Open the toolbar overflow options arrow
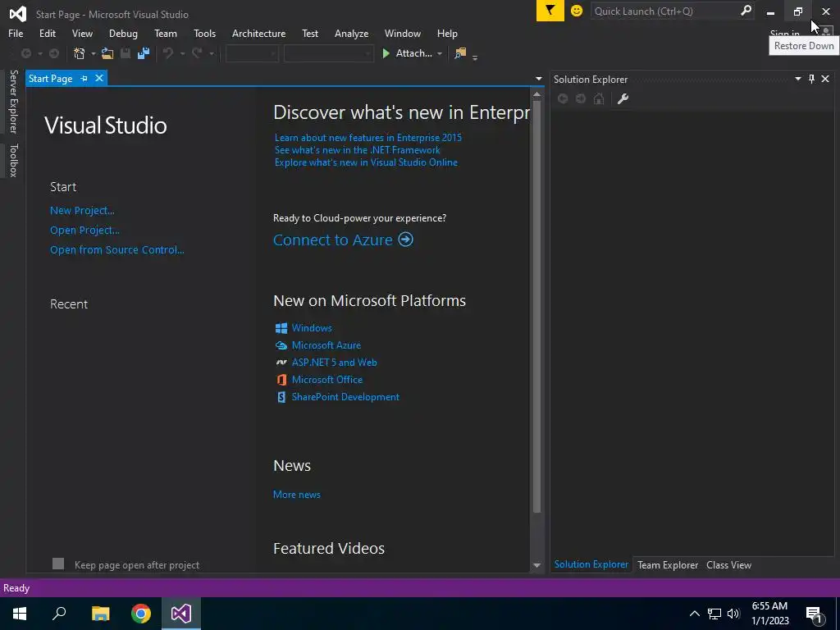840x630 pixels. (475, 57)
